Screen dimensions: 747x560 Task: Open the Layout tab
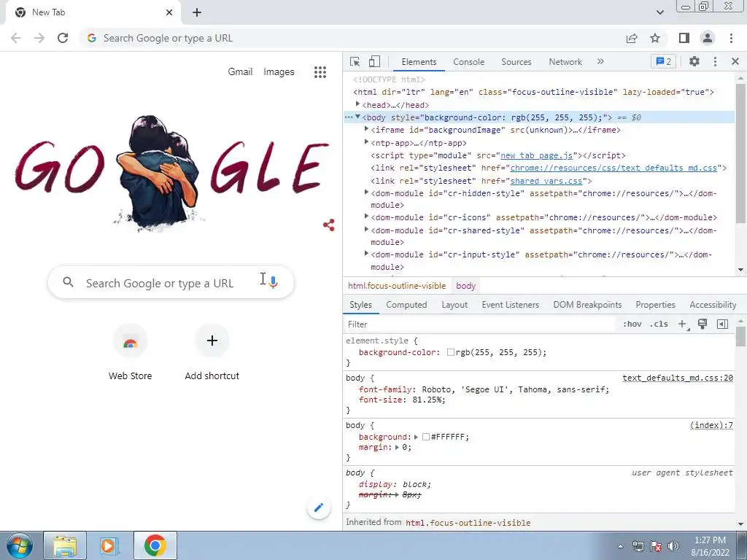454,305
